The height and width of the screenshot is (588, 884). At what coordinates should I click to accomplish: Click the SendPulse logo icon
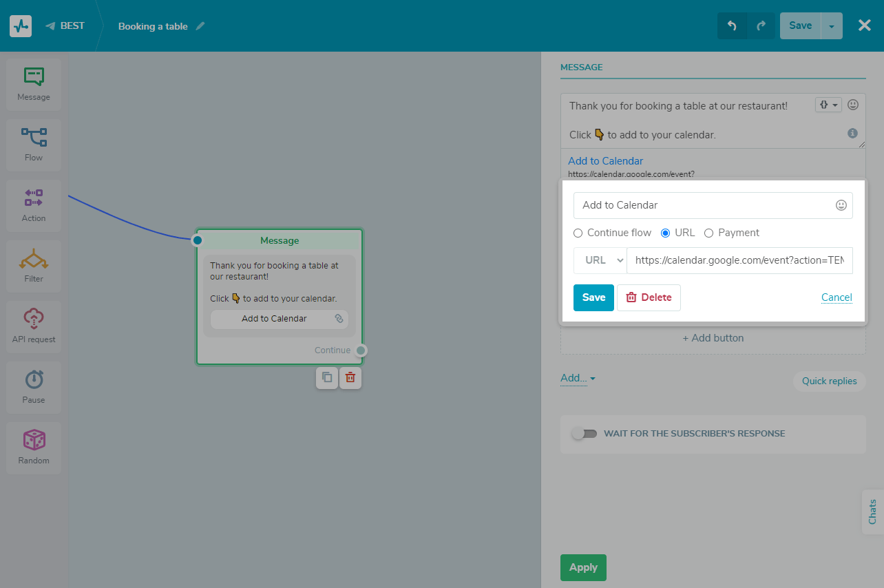pos(21,26)
